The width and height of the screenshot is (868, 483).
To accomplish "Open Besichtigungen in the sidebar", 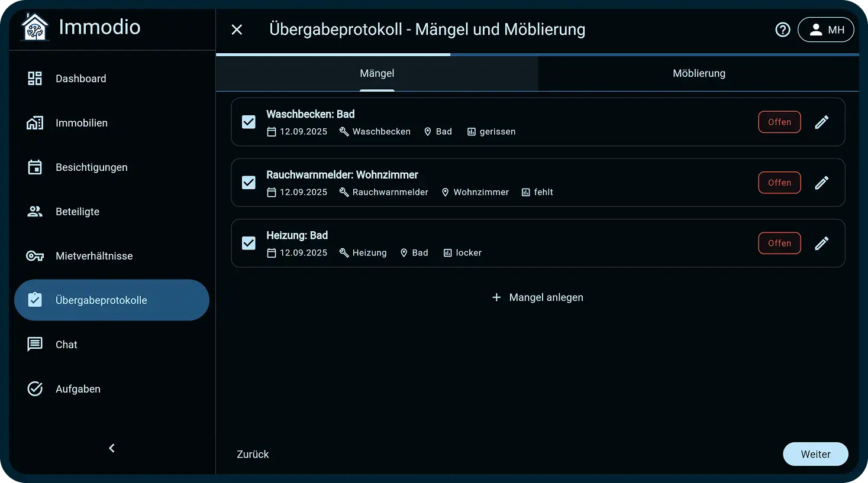I will [x=112, y=167].
